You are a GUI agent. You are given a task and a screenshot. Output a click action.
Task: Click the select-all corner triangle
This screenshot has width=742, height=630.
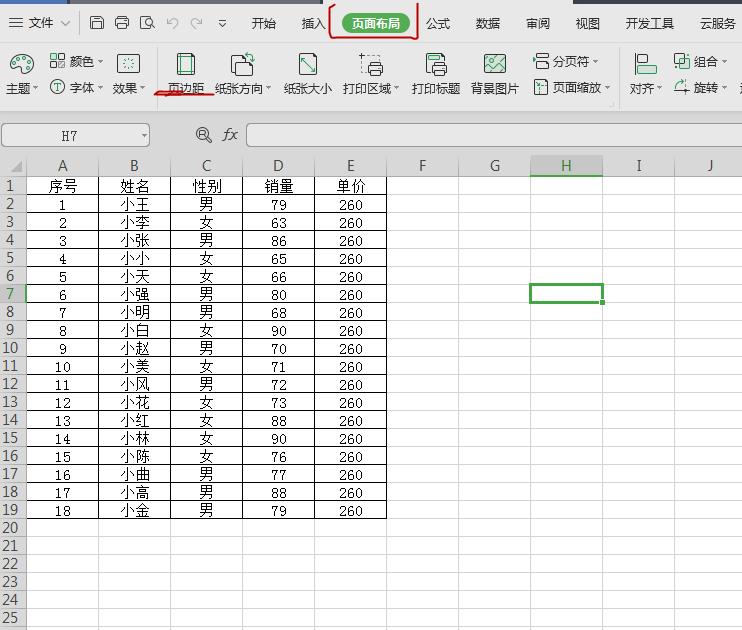tap(16, 166)
